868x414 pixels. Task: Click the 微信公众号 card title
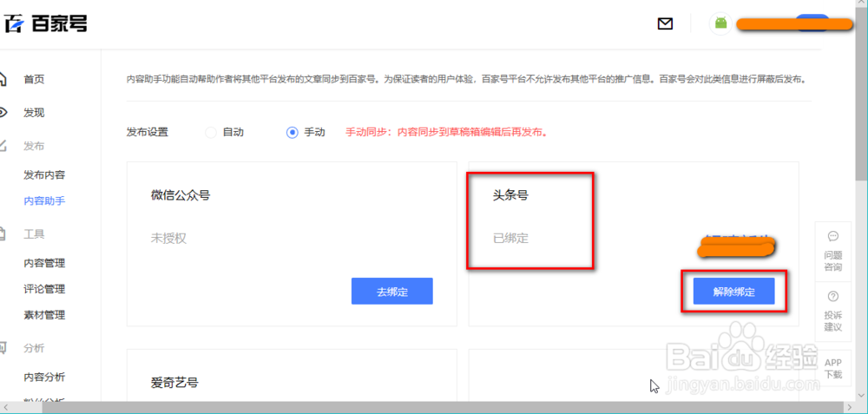(x=181, y=194)
